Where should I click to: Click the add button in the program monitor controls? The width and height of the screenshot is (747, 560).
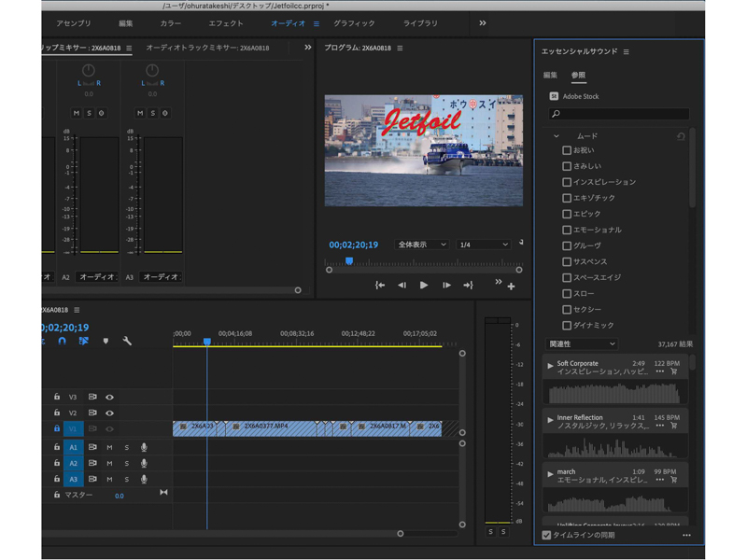coord(511,286)
